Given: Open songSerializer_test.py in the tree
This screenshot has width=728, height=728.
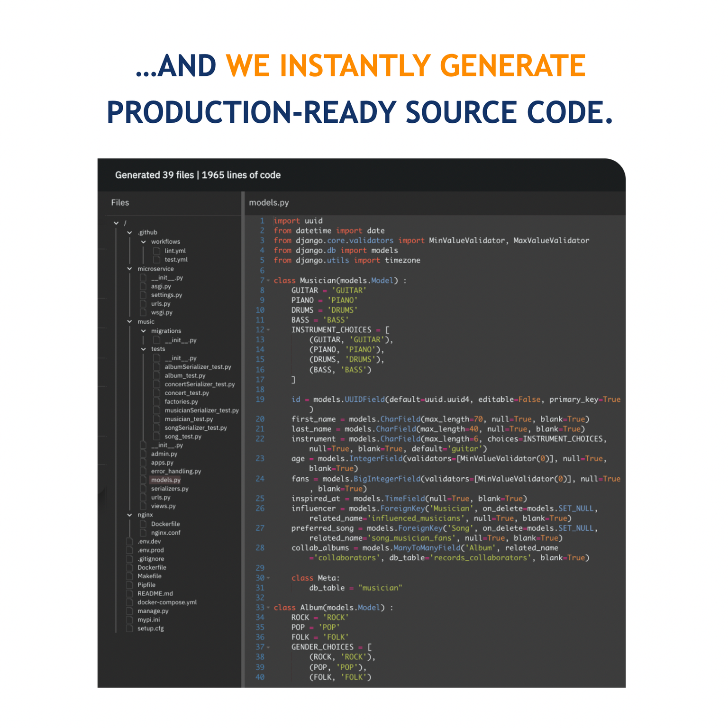Looking at the screenshot, I should [196, 428].
